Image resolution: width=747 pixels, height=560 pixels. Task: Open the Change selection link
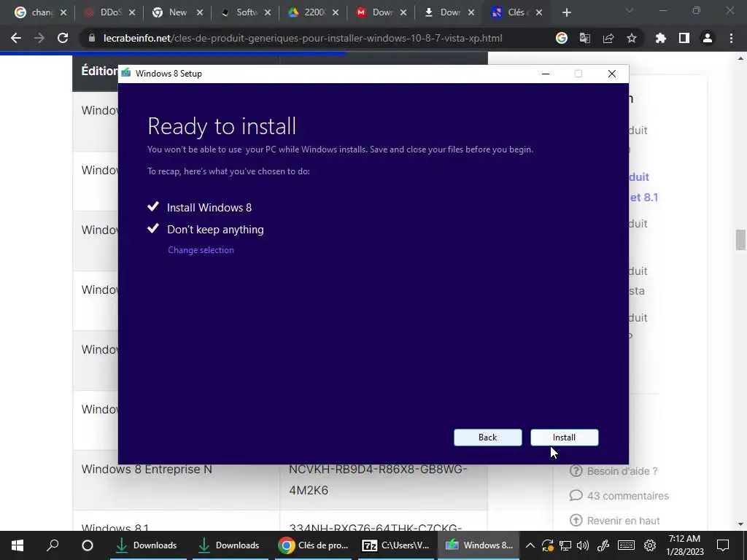pyautogui.click(x=201, y=250)
